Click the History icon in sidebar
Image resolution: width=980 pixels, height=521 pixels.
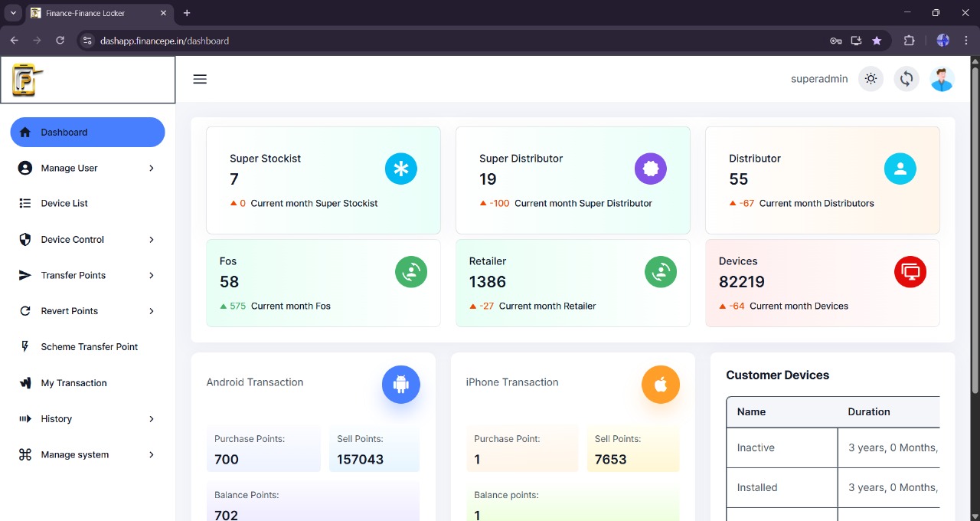point(25,418)
